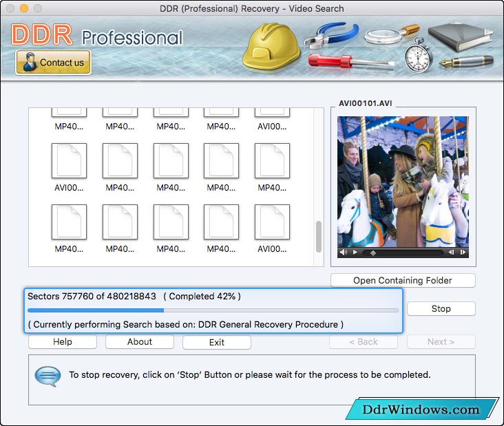The width and height of the screenshot is (504, 426).
Task: Click the About button
Action: coord(140,342)
